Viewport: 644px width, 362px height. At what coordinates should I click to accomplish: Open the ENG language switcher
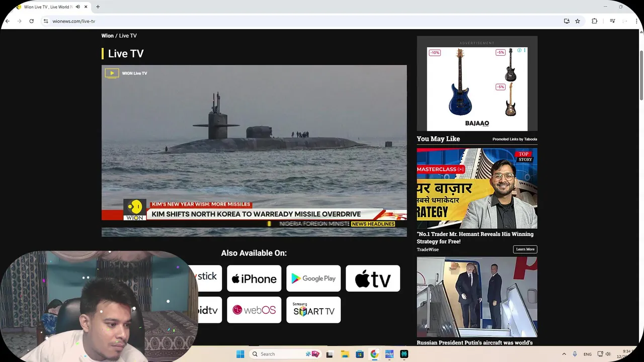(588, 354)
